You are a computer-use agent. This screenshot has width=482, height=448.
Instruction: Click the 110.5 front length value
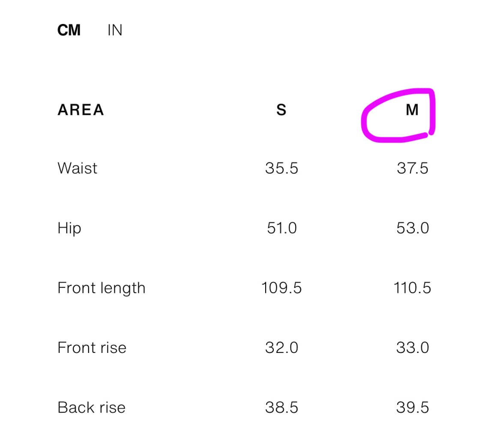(x=412, y=288)
